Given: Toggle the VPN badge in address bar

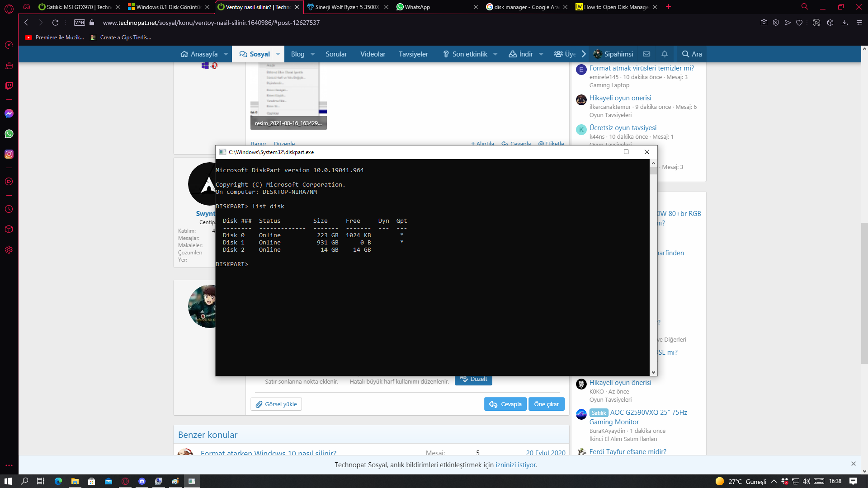Looking at the screenshot, I should coord(80,23).
